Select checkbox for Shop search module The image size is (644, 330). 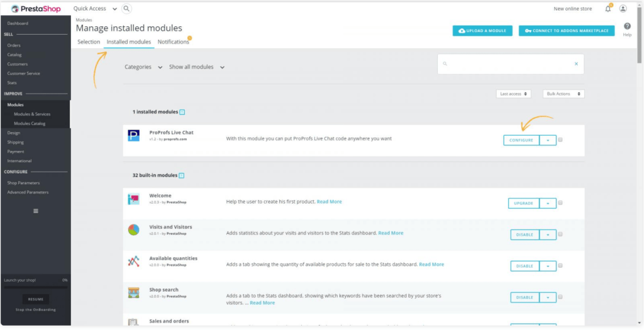tap(560, 297)
